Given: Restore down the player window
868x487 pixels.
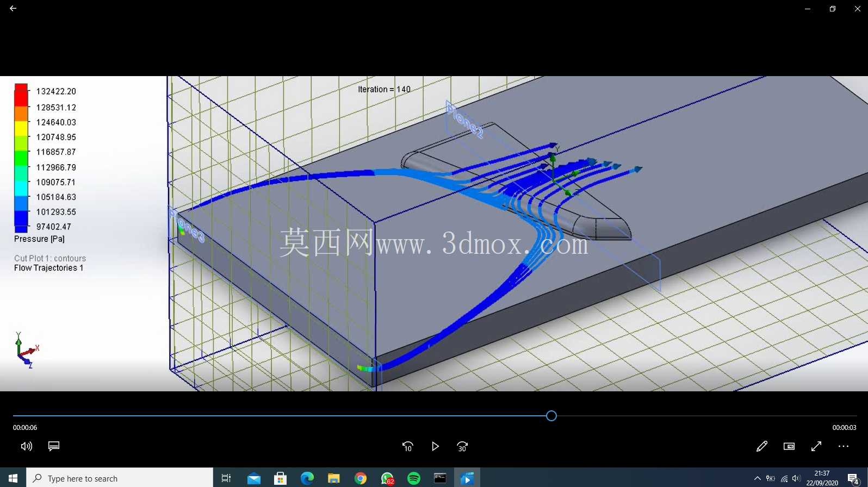Looking at the screenshot, I should (x=833, y=9).
